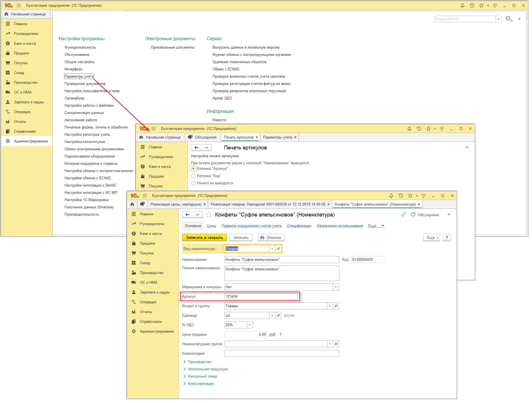Click the help question mark button
532x403 pixels.
tap(447, 238)
